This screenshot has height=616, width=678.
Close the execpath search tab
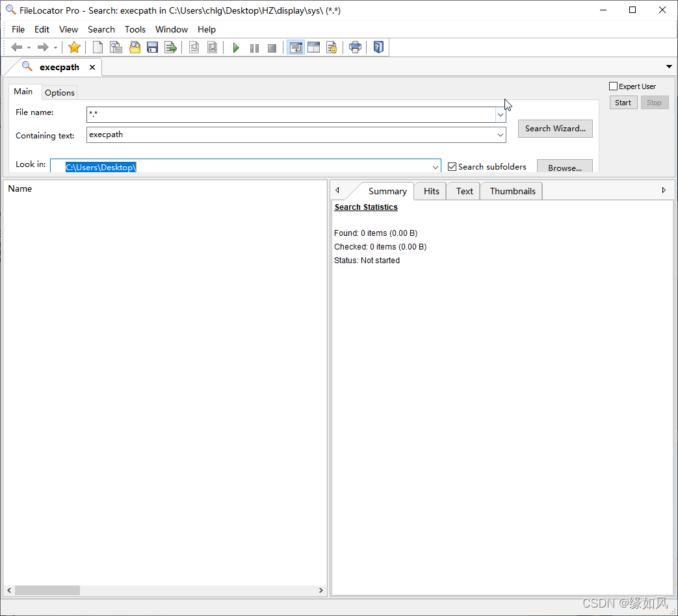pos(92,68)
